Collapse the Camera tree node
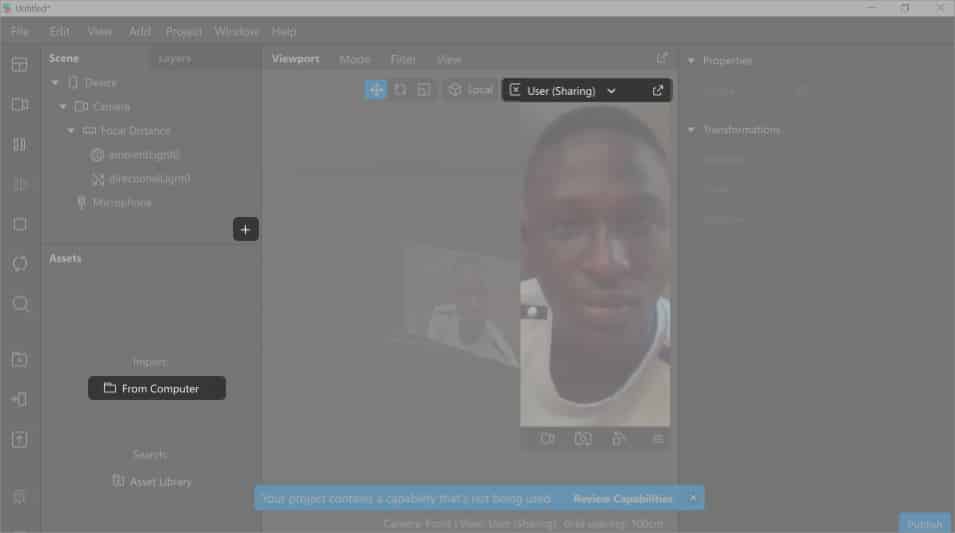The height and width of the screenshot is (533, 955). point(63,107)
